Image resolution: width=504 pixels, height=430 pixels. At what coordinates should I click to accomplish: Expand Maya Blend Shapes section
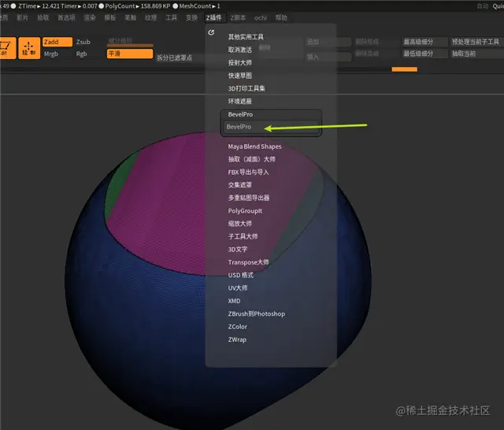pyautogui.click(x=254, y=146)
